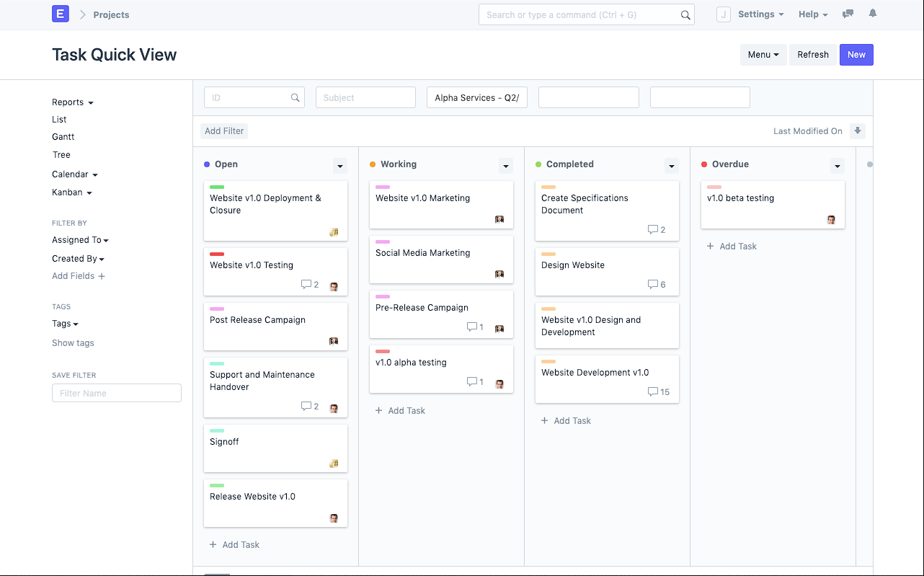Click the New task button
Viewport: 924px width, 576px height.
(856, 55)
